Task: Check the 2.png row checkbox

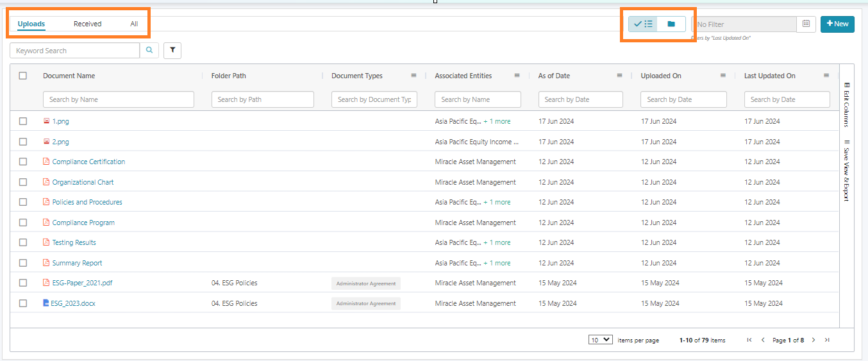Action: coord(23,142)
